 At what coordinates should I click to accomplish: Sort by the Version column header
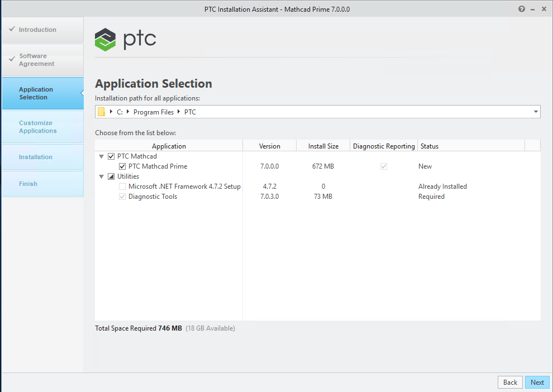(x=269, y=146)
